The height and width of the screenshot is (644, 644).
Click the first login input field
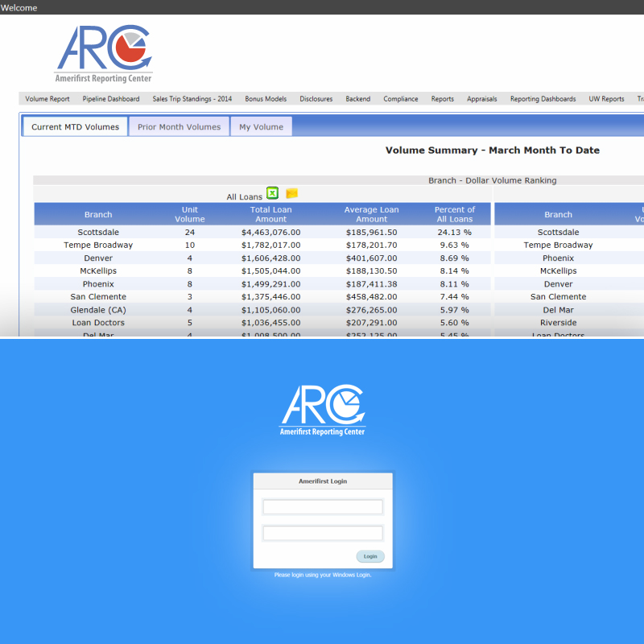[x=323, y=507]
